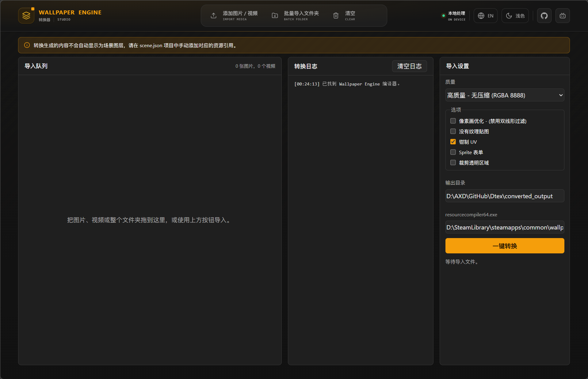Viewport: 588px width, 379px height.
Task: Click the 清空日志 button
Action: pos(409,66)
